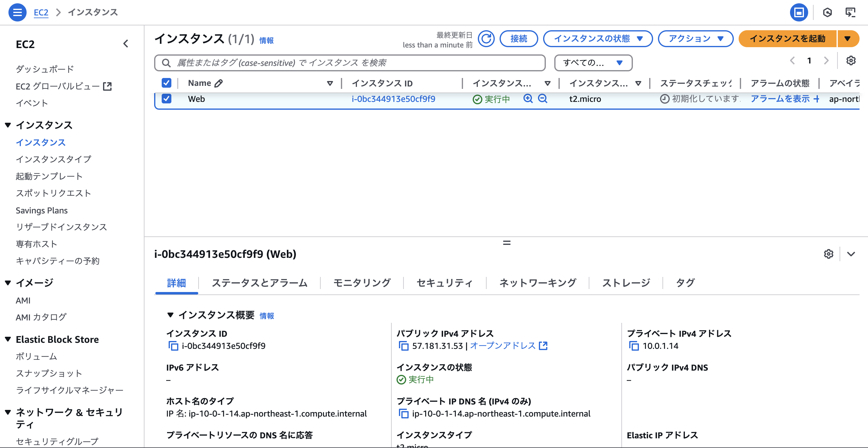Toggle the select-all instances checkbox
Image resolution: width=868 pixels, height=448 pixels.
167,83
